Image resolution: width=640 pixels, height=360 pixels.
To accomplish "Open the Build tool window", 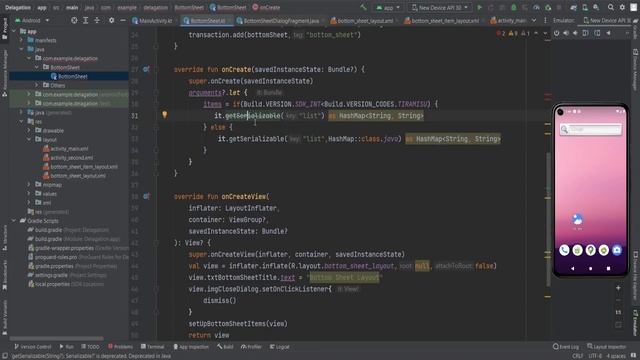I will click(225, 347).
